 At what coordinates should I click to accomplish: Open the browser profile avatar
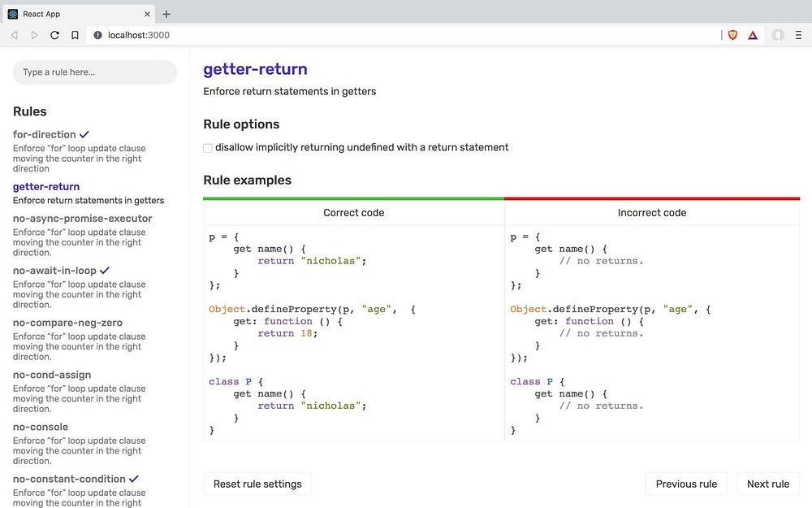[x=778, y=35]
